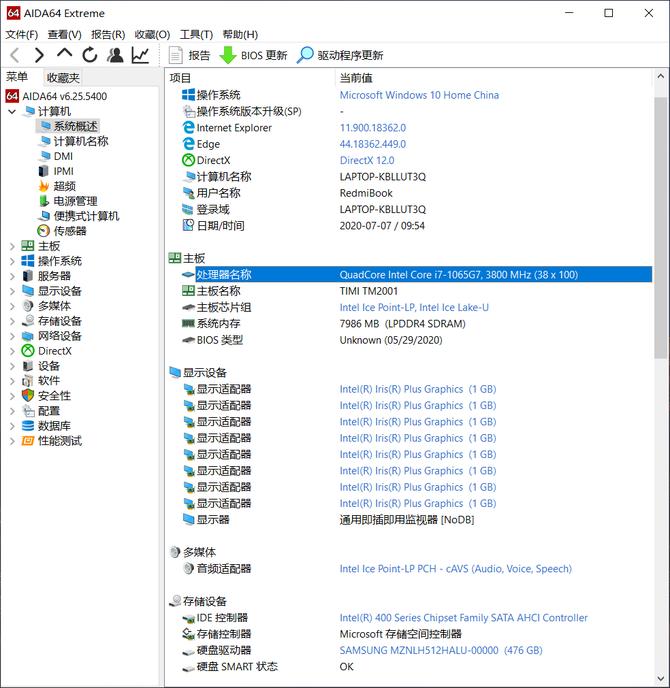Open Intel Ice Point-LP, Intel Ice Lake-U link

(414, 308)
